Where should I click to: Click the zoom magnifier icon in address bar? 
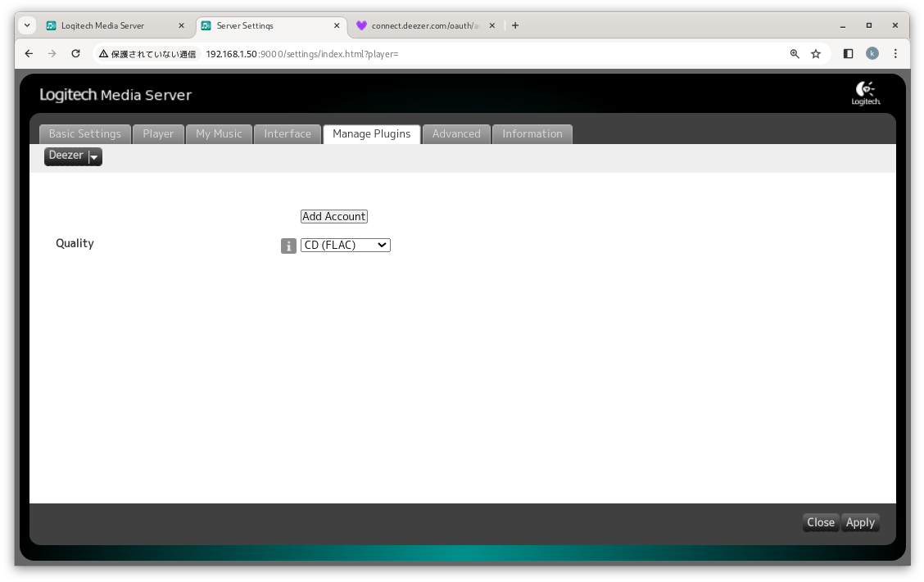(795, 53)
